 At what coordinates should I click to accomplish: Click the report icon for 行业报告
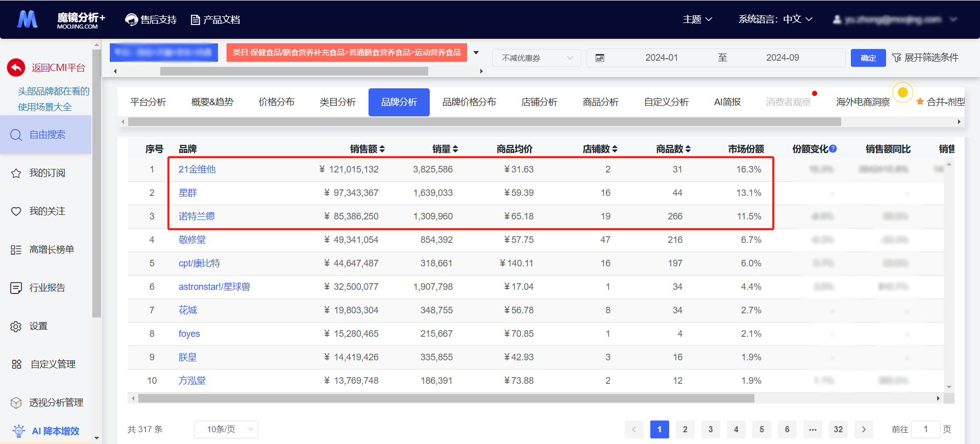point(16,288)
